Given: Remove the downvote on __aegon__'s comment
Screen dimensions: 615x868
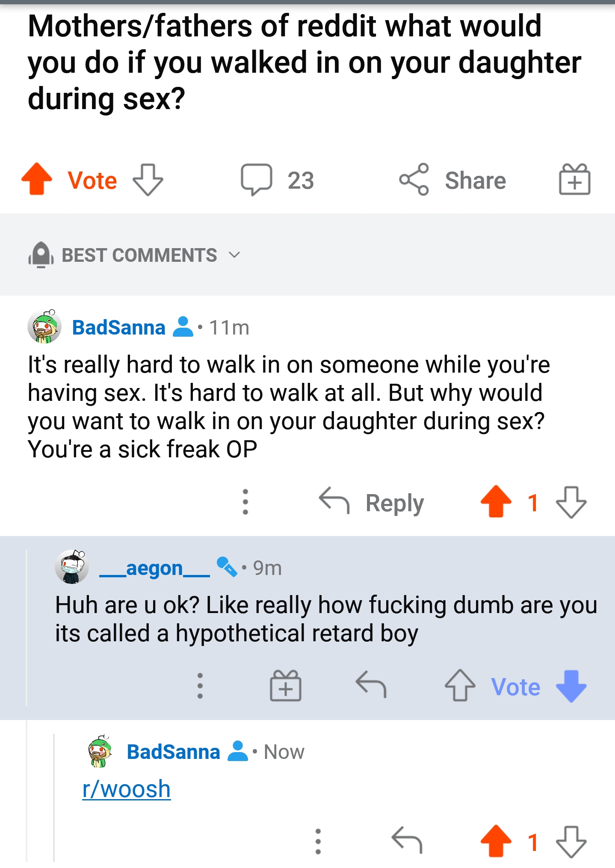Looking at the screenshot, I should [571, 686].
